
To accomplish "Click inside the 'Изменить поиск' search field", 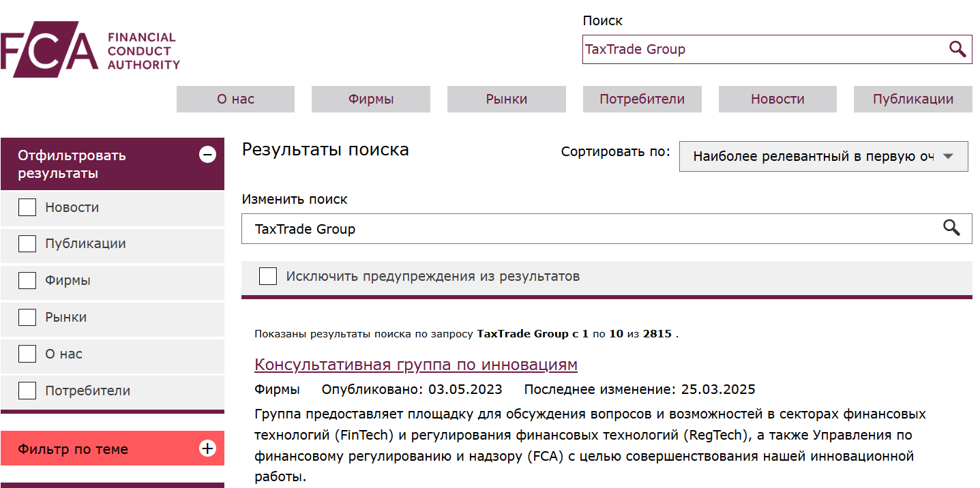I will pos(477,228).
